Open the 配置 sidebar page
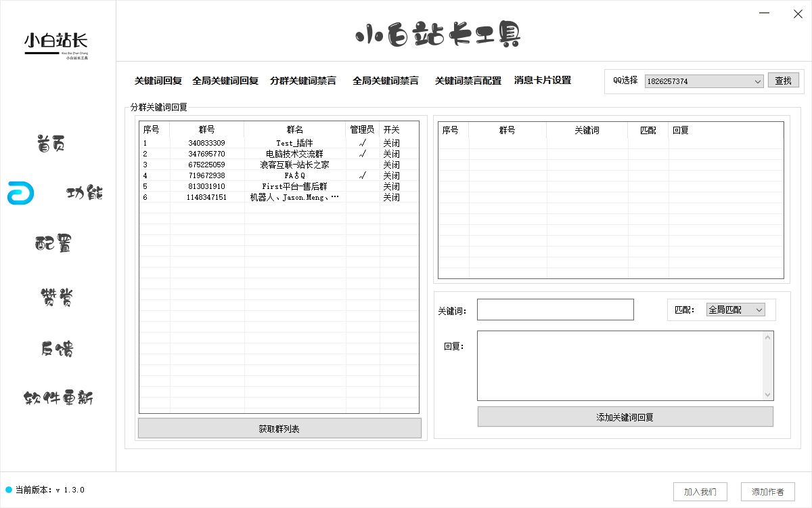 pyautogui.click(x=54, y=244)
